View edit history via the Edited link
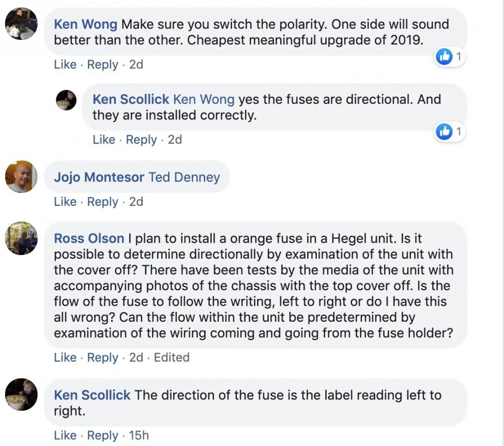The image size is (504, 446). pos(172,358)
